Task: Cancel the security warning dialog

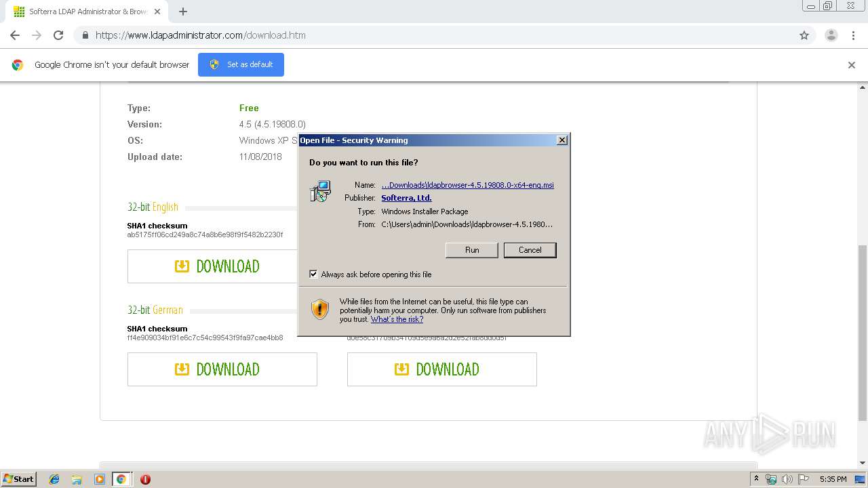Action: click(530, 250)
